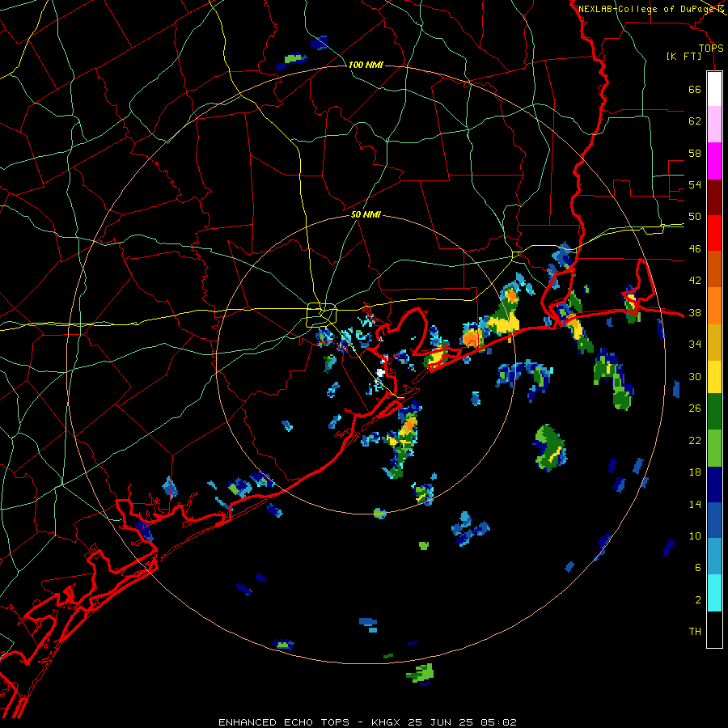728x728 pixels.
Task: Click the '54' legend value
Action: 695,184
